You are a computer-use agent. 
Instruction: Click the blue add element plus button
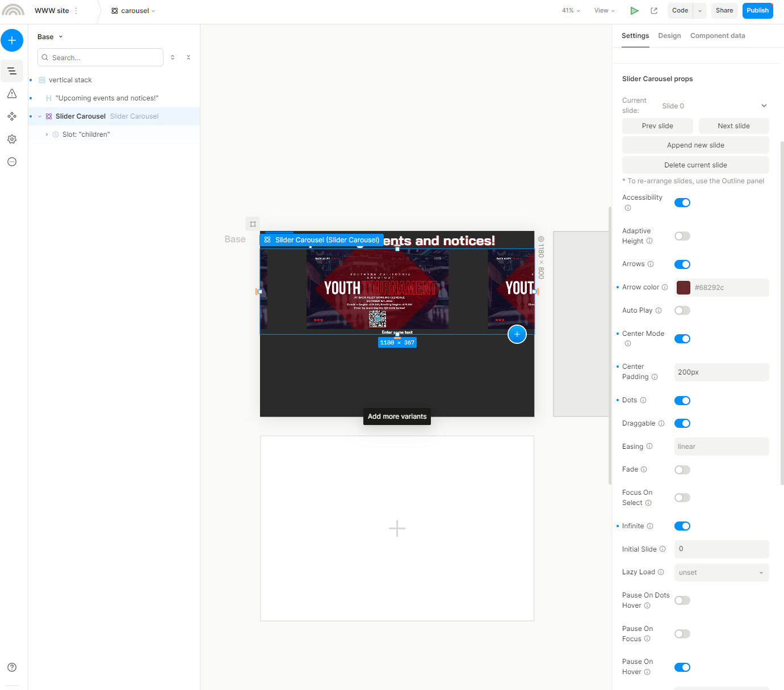[12, 40]
